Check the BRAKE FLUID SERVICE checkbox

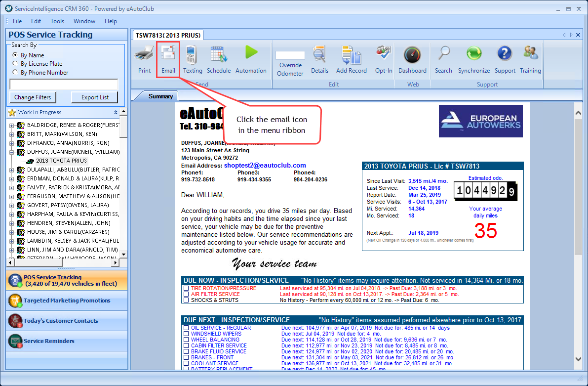[186, 352]
